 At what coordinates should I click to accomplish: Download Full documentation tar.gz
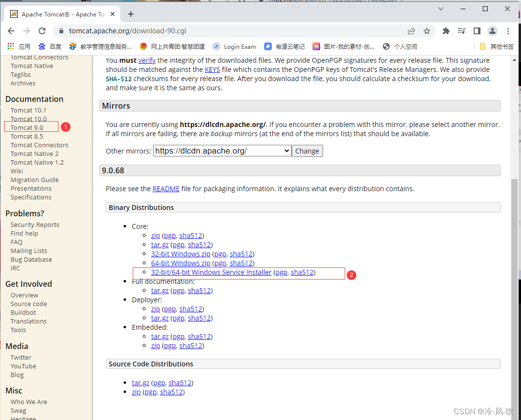160,291
